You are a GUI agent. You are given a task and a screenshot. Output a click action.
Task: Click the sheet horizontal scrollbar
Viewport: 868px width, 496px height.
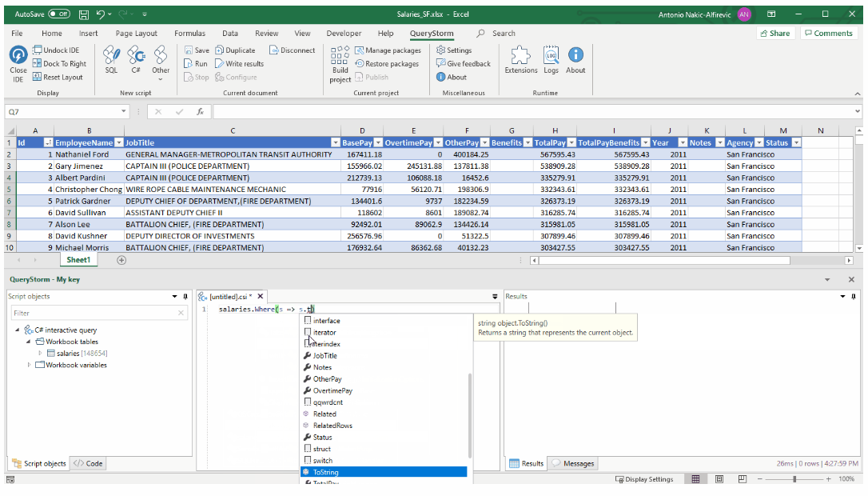(x=664, y=260)
